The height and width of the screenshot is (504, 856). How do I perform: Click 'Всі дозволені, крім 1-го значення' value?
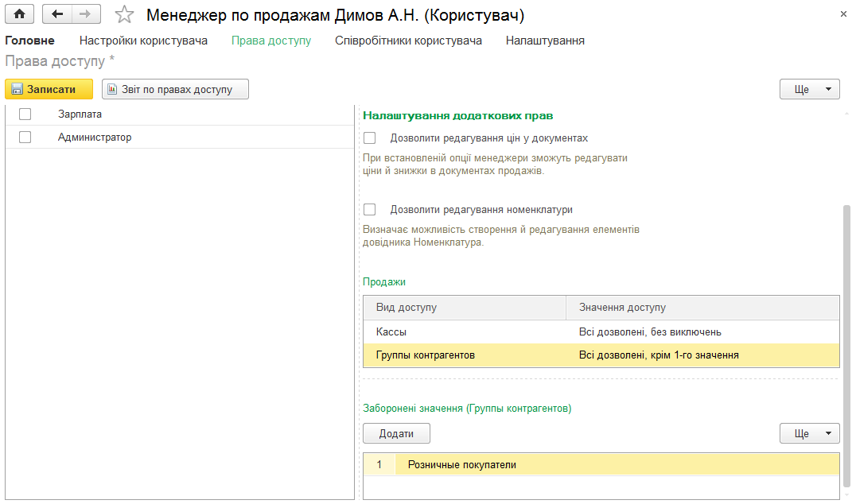[659, 355]
